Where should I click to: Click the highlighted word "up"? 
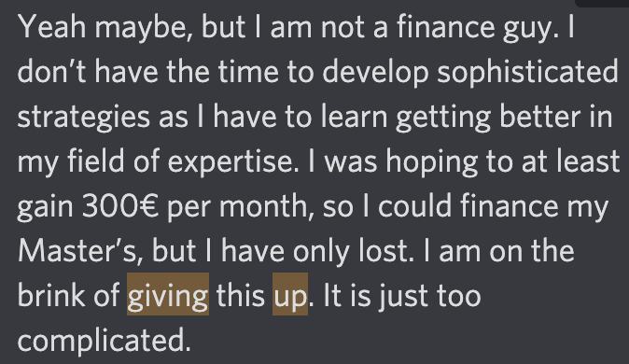(x=290, y=294)
